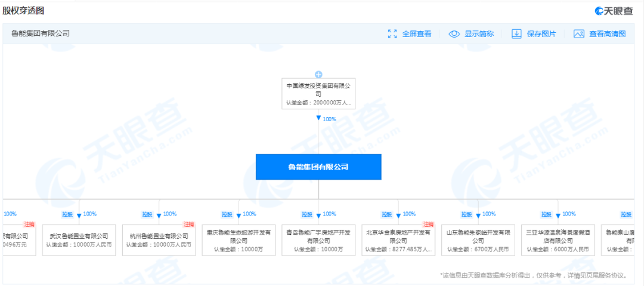The width and height of the screenshot is (644, 286).
Task: Click the picture icon for 查看高清图
Action: click(578, 34)
